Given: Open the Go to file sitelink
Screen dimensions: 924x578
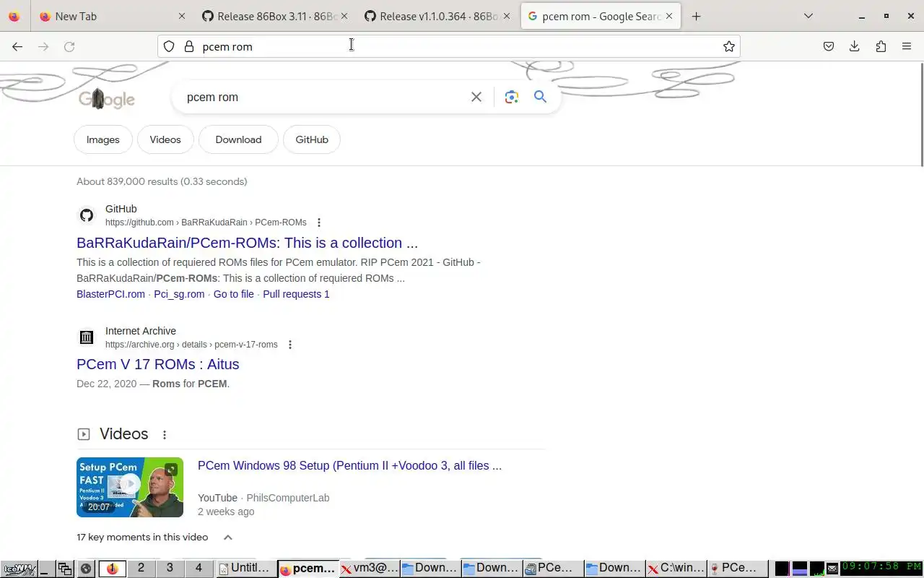Looking at the screenshot, I should coord(234,294).
